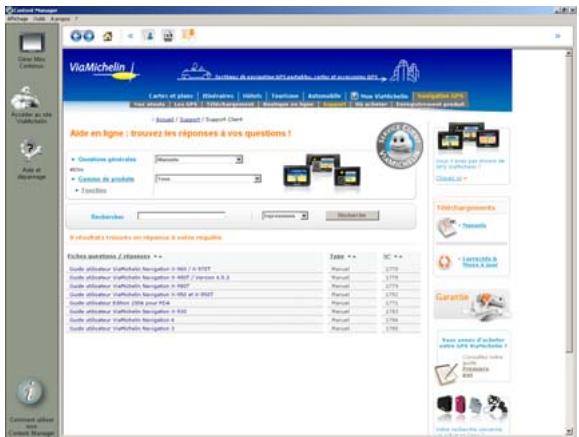Open the Manuels category dropdown

[x=199, y=160]
